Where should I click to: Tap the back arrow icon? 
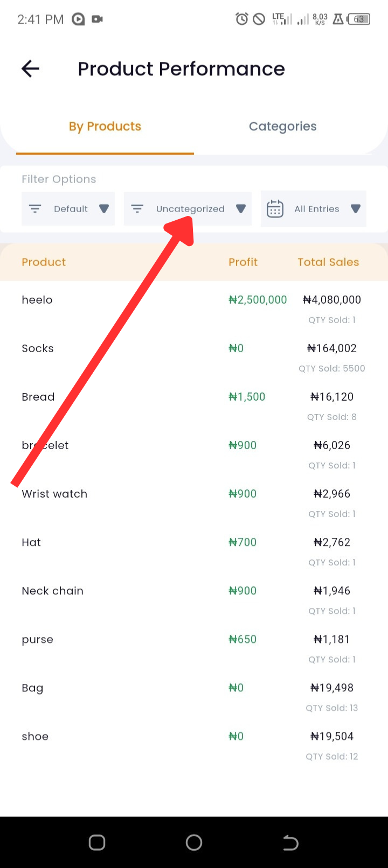(30, 68)
